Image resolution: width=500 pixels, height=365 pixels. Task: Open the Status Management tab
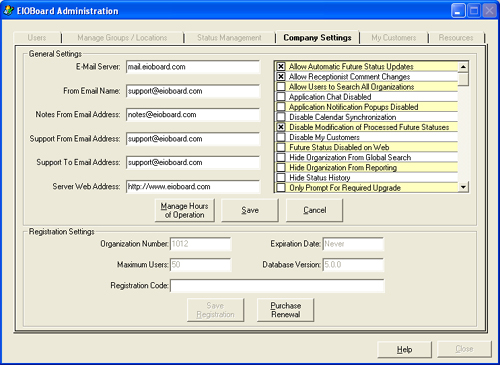(229, 38)
